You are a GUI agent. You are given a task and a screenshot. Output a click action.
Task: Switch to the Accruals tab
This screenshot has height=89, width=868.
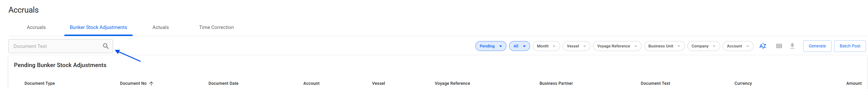point(36,27)
